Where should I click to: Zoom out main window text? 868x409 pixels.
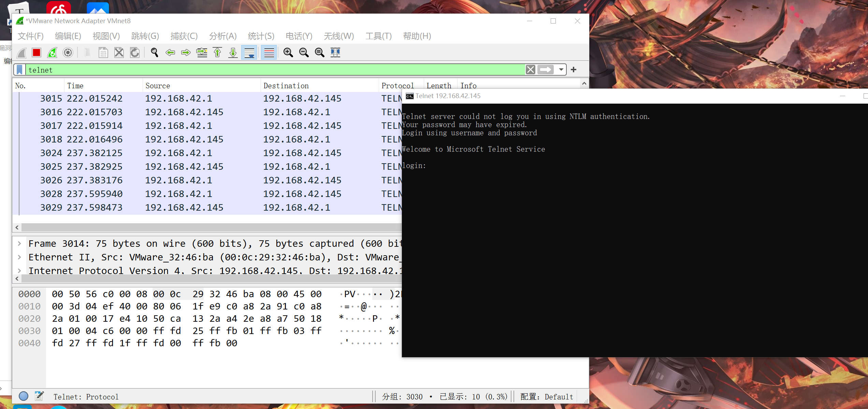coord(304,52)
